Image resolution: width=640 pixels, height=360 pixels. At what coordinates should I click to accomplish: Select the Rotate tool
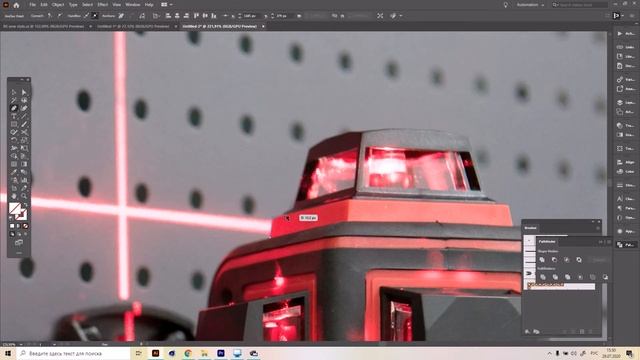click(13, 140)
